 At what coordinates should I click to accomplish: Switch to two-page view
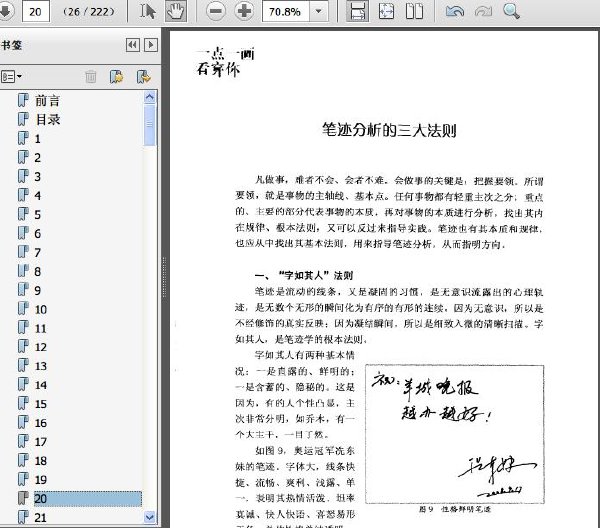tap(414, 11)
